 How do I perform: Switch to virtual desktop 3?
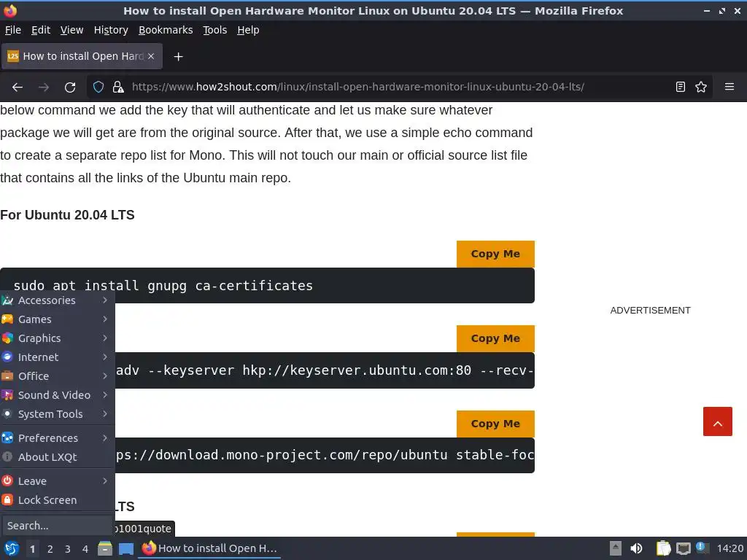pos(68,549)
